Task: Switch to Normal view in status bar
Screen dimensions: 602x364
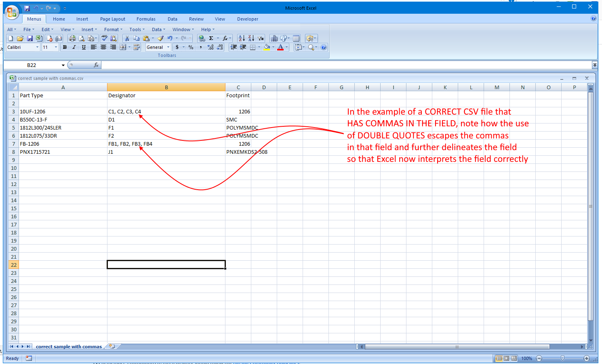Action: [499, 358]
